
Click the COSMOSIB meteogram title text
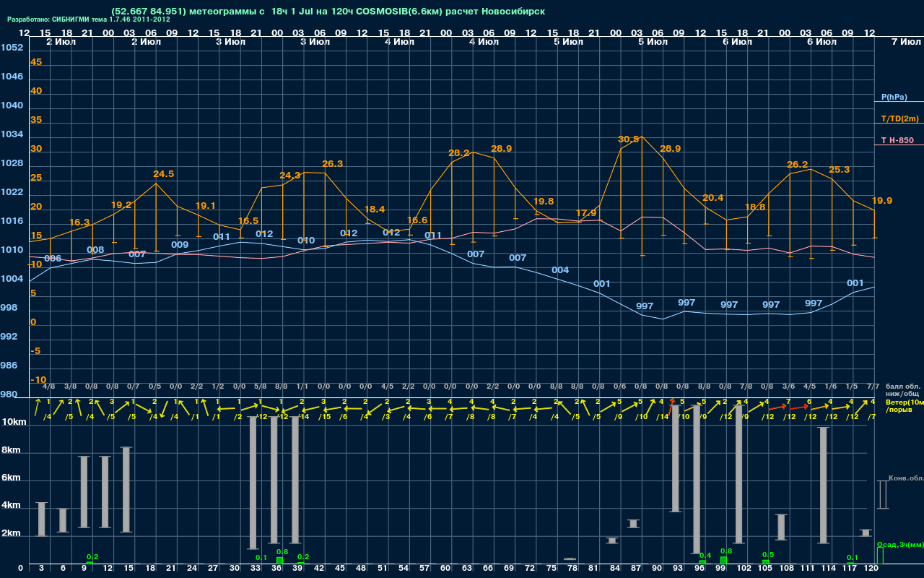328,12
